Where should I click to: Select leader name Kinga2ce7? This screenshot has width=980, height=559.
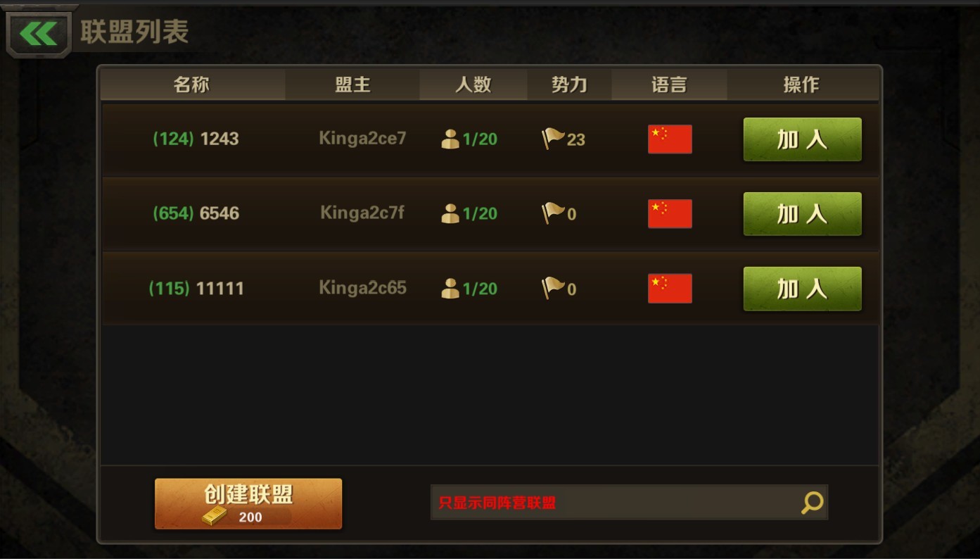(x=362, y=138)
